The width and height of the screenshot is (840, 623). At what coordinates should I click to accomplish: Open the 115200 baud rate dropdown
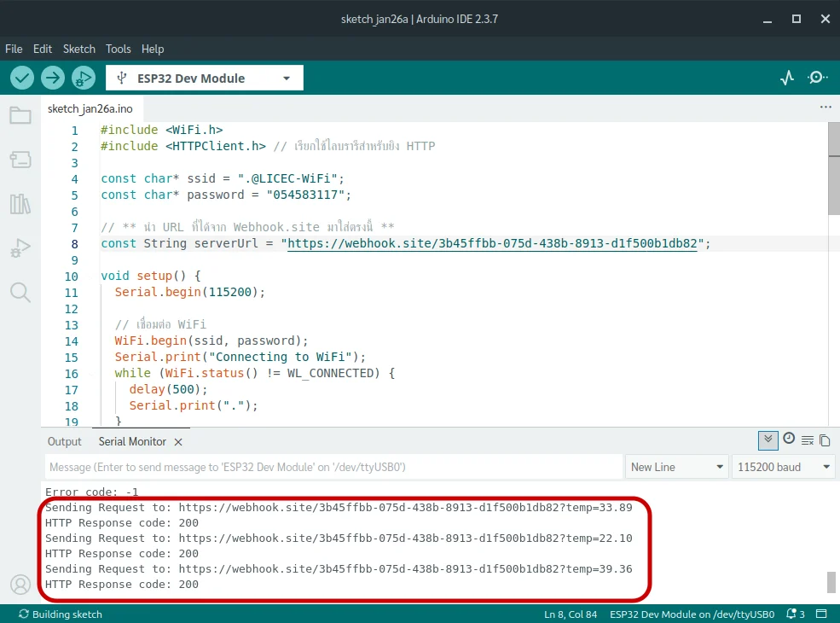coord(784,467)
